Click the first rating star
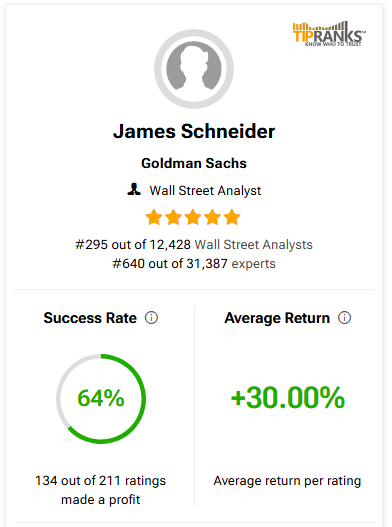Screen dimensions: 392x527 pyautogui.click(x=154, y=217)
